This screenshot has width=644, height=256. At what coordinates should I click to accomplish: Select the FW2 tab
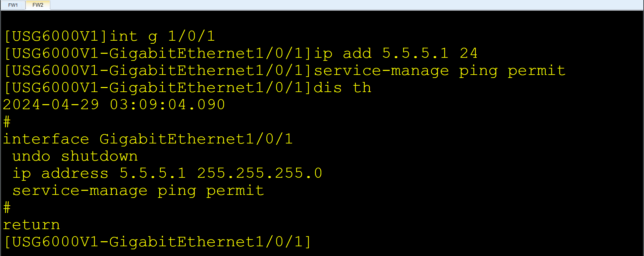coord(38,5)
